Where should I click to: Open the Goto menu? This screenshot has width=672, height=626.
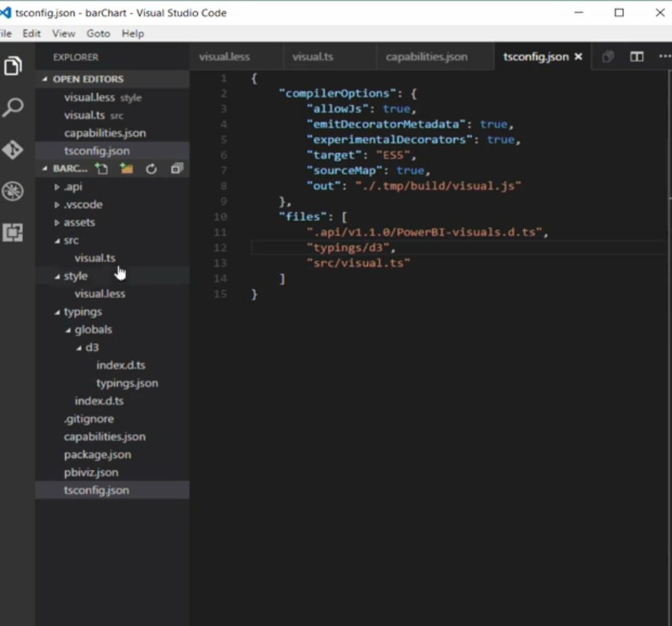[x=98, y=34]
